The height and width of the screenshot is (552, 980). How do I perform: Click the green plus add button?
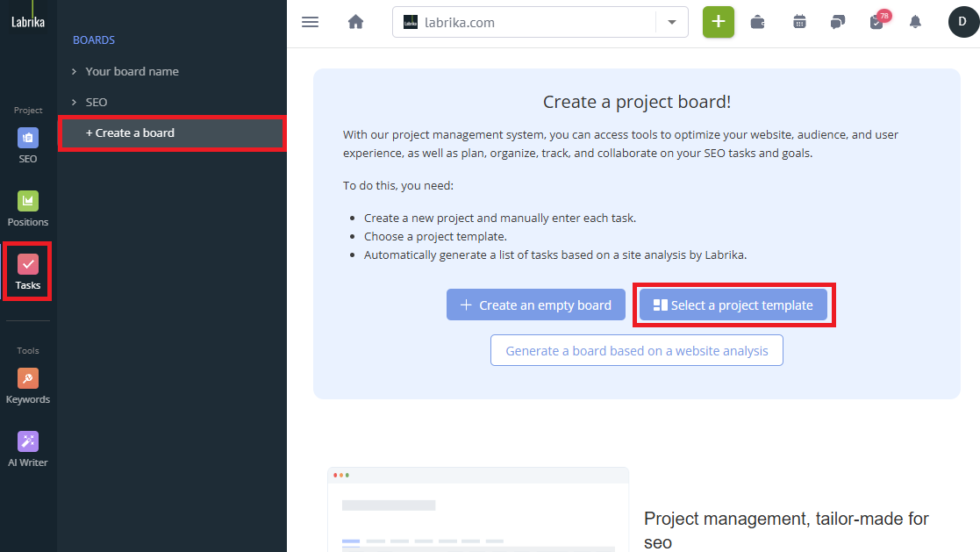(x=718, y=22)
